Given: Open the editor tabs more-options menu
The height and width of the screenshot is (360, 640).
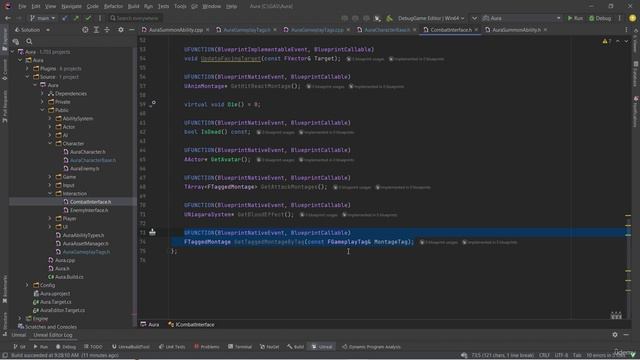Looking at the screenshot, I should tap(626, 30).
